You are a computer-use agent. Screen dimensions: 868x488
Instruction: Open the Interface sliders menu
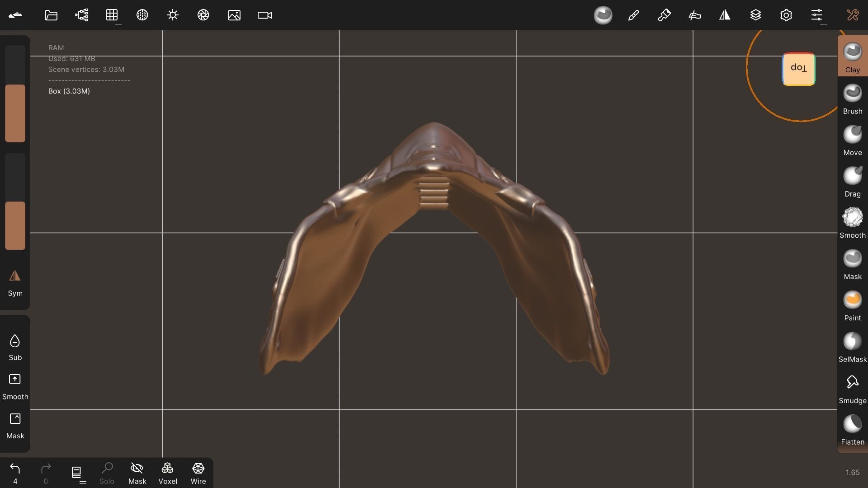pyautogui.click(x=816, y=15)
